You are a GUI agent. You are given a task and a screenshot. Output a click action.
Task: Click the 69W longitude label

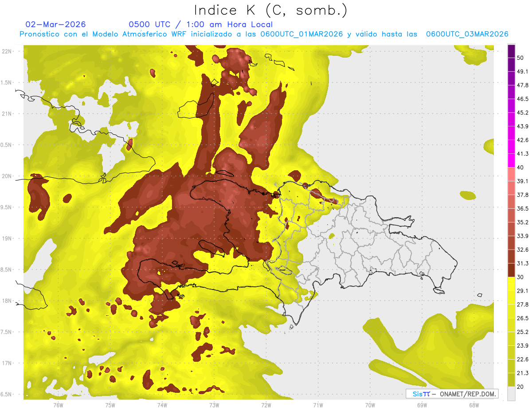click(422, 405)
